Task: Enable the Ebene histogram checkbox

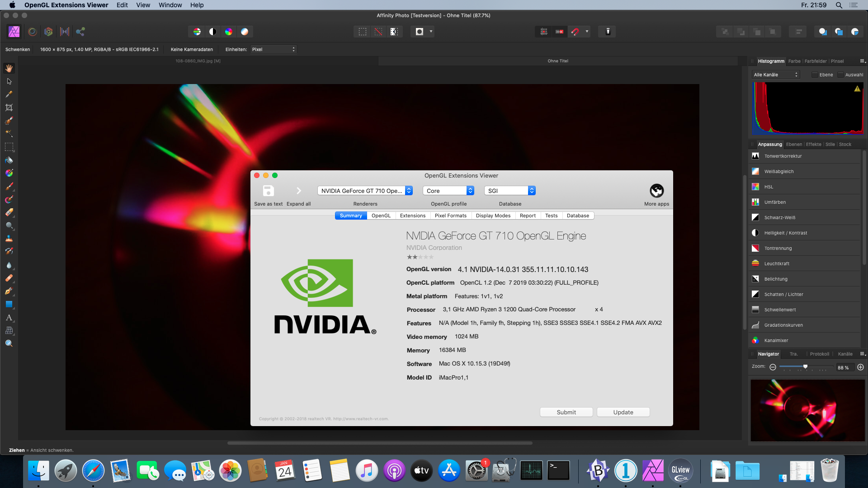Action: [815, 75]
